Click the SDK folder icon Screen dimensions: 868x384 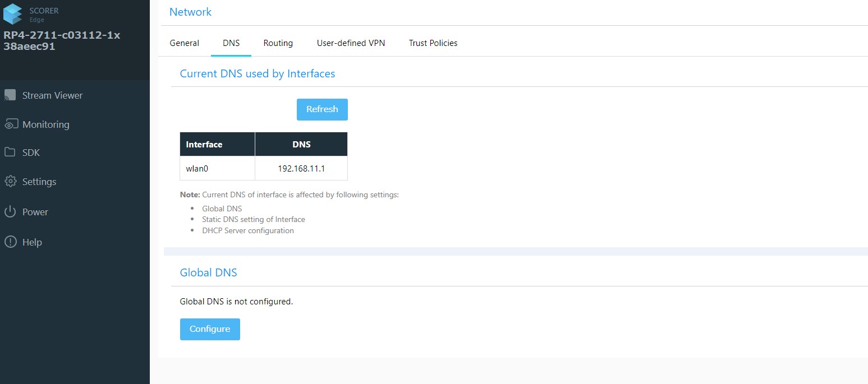(x=10, y=152)
